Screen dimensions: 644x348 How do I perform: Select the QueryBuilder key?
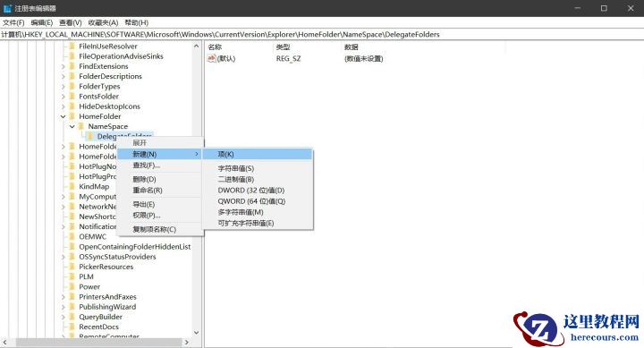pos(100,317)
